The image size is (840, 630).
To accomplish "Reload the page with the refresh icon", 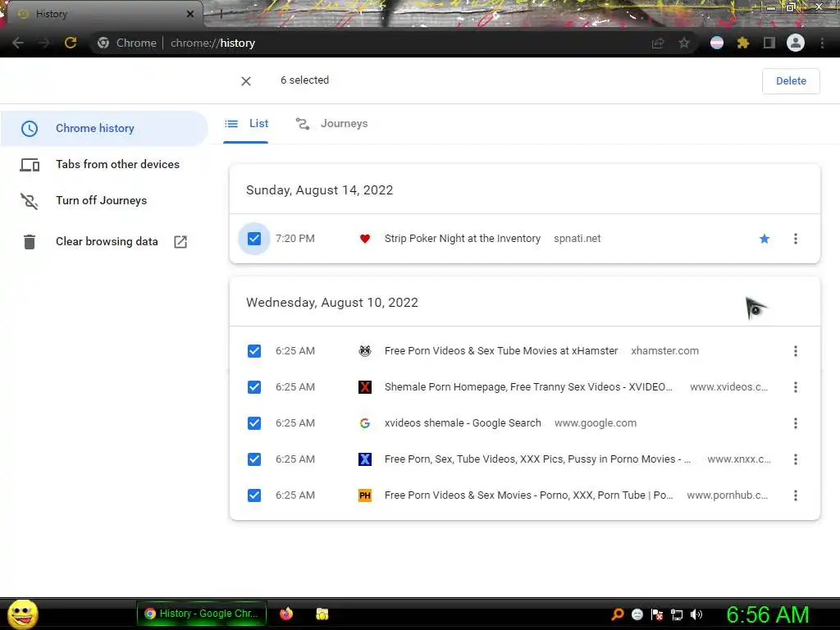I will 71,43.
